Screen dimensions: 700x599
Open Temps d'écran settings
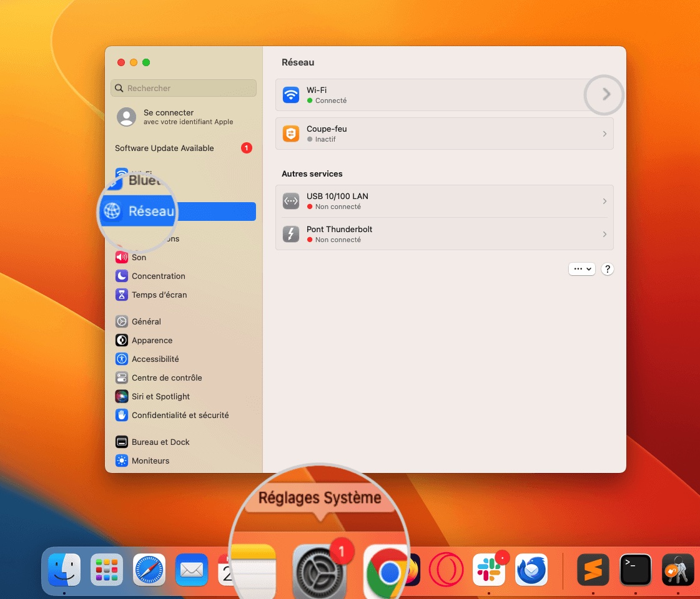click(183, 295)
